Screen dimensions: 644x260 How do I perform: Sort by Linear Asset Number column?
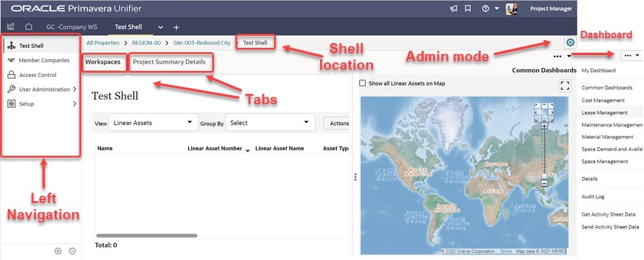pyautogui.click(x=215, y=148)
